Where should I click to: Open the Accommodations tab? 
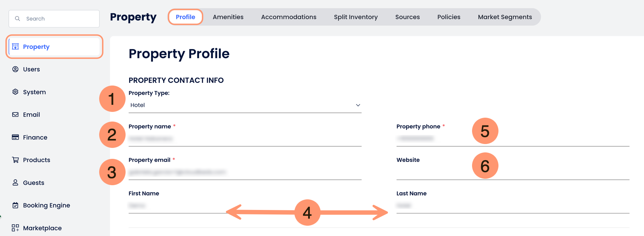pos(289,17)
